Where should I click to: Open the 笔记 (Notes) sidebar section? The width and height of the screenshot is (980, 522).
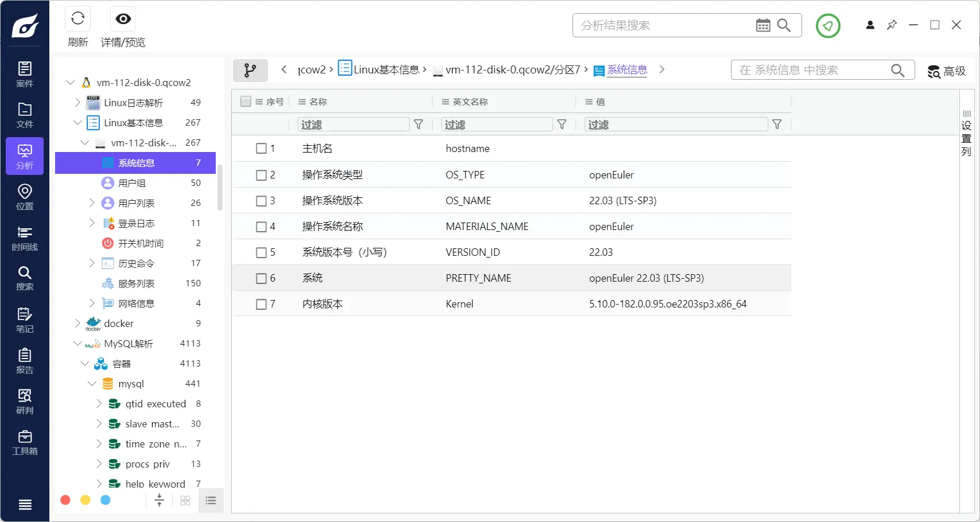25,320
